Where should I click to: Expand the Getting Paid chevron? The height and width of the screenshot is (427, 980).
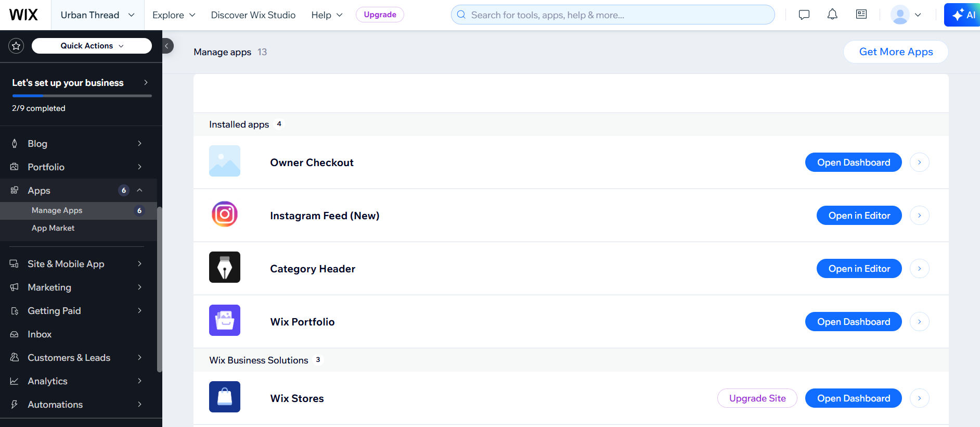point(139,310)
